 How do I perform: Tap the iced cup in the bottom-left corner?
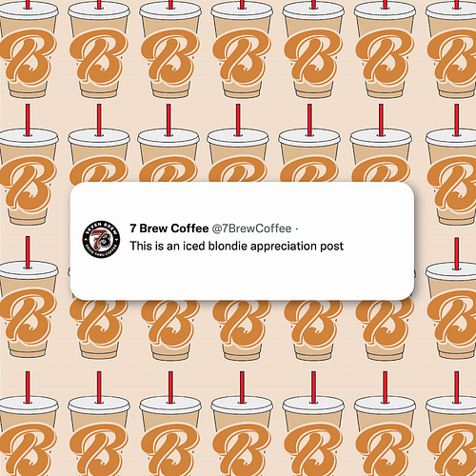[x=28, y=424]
